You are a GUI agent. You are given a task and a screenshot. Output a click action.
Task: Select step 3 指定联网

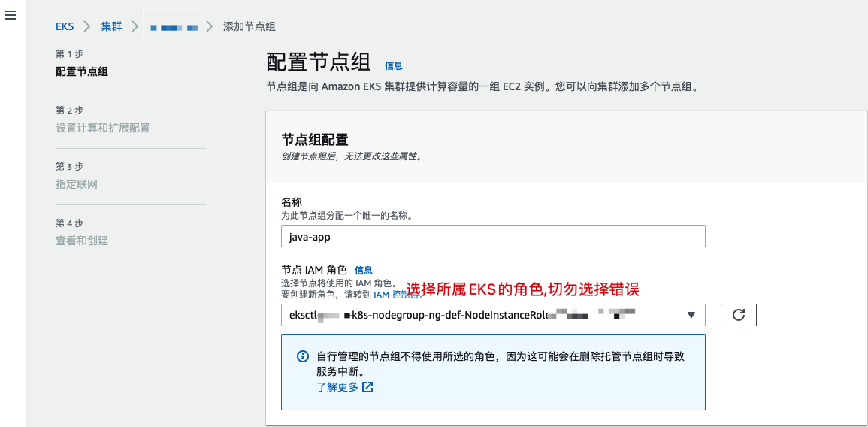(77, 184)
